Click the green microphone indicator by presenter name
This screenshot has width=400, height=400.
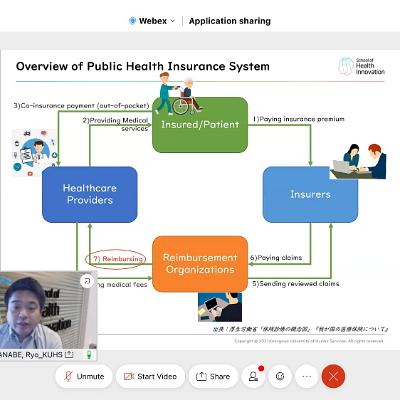coord(89,355)
